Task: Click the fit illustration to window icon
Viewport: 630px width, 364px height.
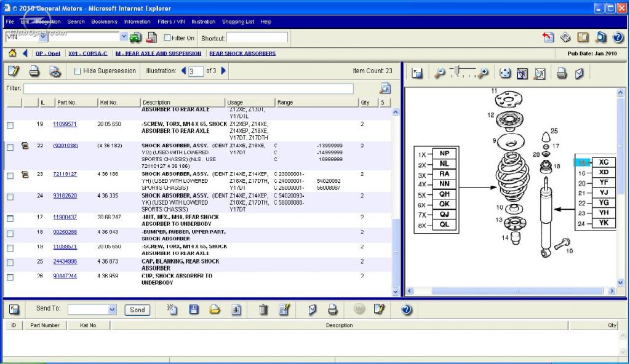Action: click(522, 73)
